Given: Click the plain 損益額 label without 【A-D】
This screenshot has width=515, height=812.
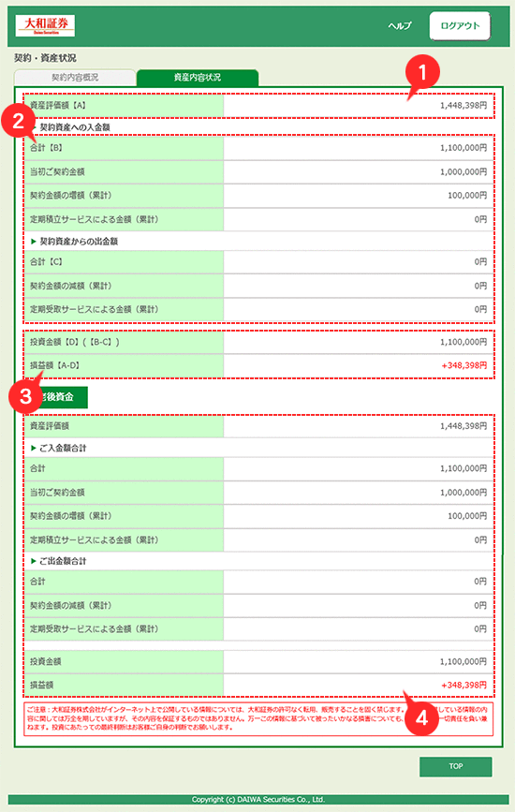Looking at the screenshot, I should [x=41, y=685].
